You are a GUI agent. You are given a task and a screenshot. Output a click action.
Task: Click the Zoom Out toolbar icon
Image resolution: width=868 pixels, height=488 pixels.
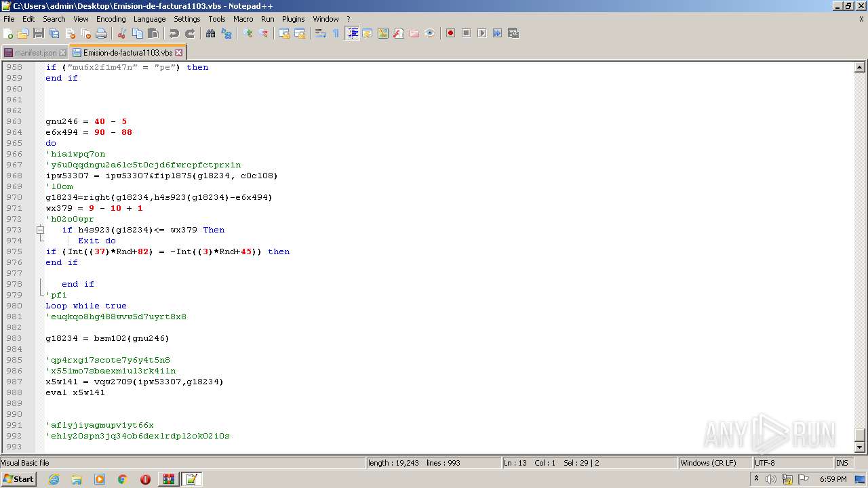[262, 33]
